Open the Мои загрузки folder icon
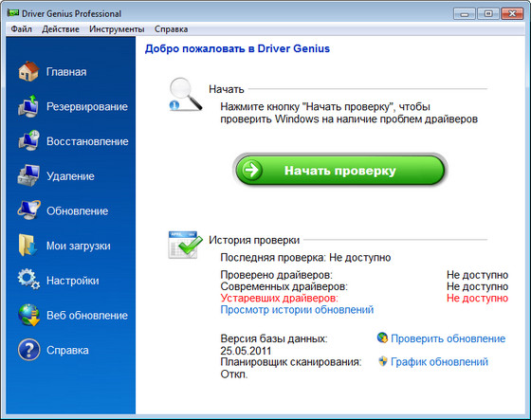Image resolution: width=531 pixels, height=420 pixels. [27, 246]
